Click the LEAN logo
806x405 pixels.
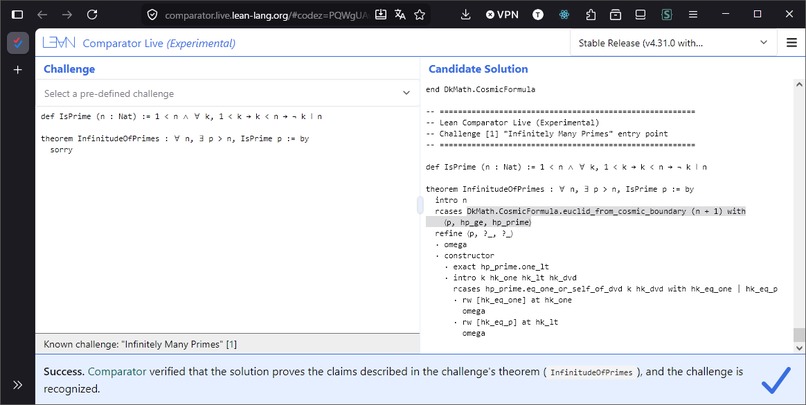click(59, 43)
